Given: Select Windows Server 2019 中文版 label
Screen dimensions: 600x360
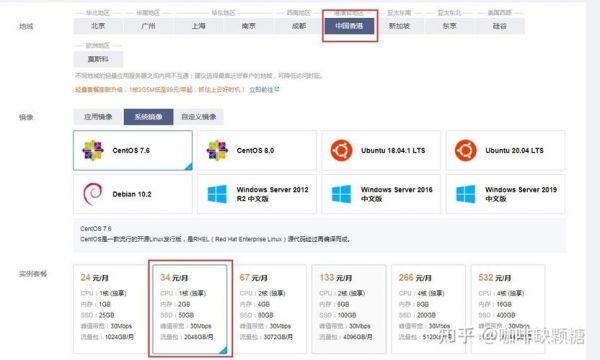Looking at the screenshot, I should (521, 194).
